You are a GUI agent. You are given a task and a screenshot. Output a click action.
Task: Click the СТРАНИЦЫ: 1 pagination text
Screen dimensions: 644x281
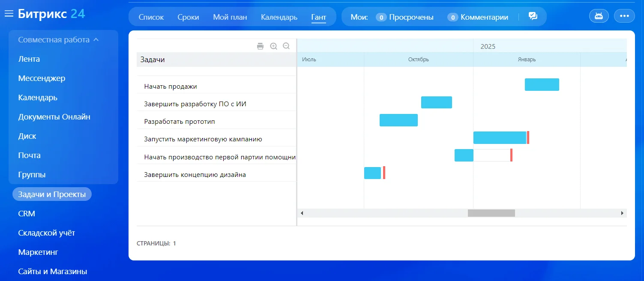pos(156,243)
